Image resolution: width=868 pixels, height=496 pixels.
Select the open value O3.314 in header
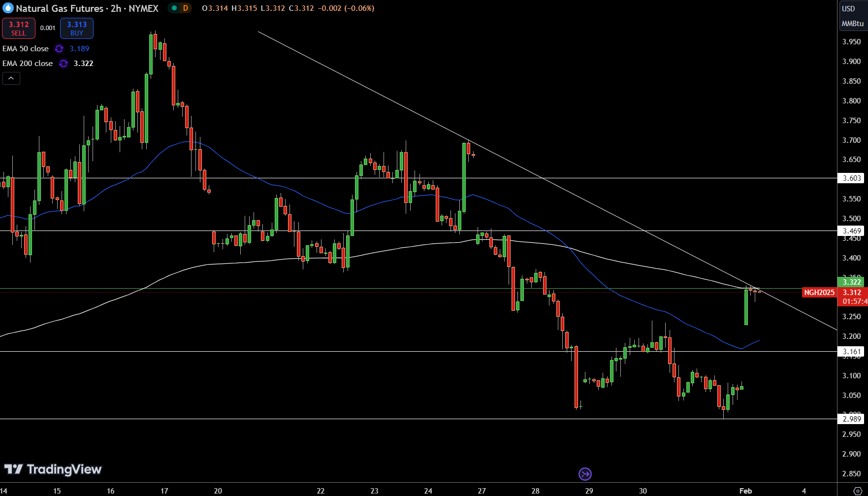(x=215, y=8)
